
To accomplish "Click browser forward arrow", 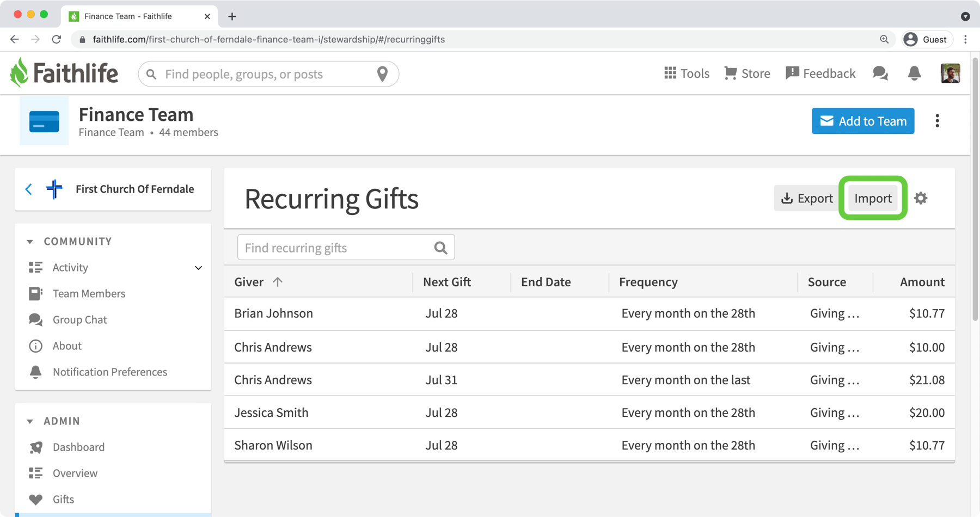I will pos(35,39).
